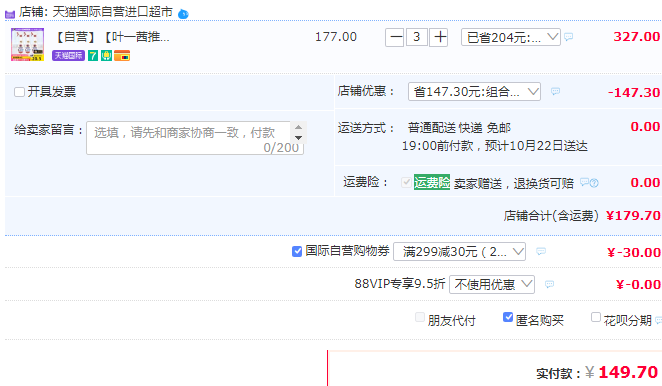Click comment icon beside 满299减30元 dropdown

[541, 251]
